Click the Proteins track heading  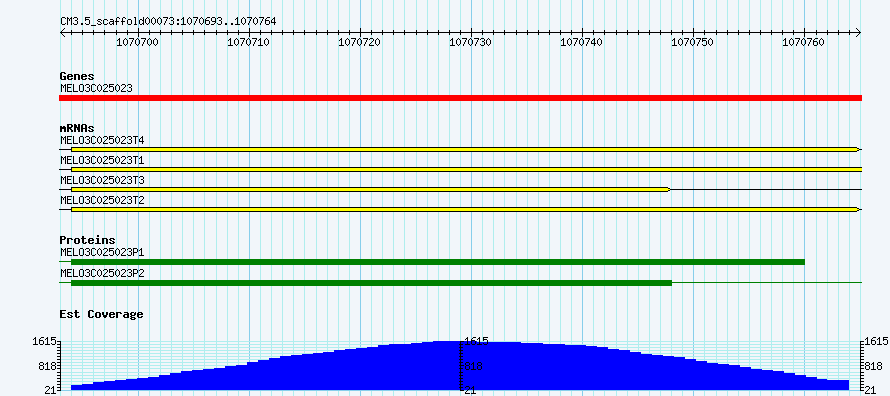tap(87, 240)
